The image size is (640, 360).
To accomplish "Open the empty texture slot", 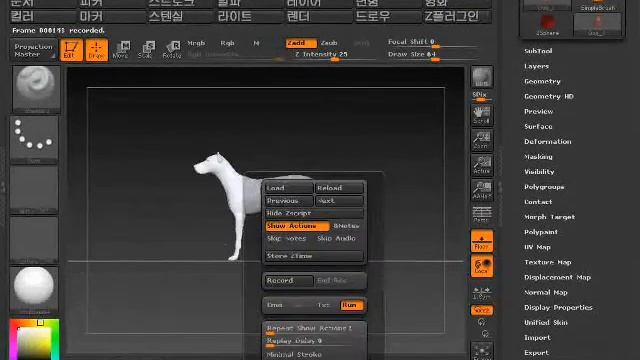I will (34, 240).
